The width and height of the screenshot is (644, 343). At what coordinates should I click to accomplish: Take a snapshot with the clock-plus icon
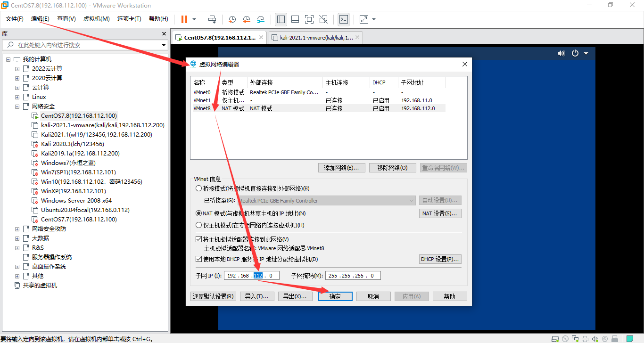point(232,19)
